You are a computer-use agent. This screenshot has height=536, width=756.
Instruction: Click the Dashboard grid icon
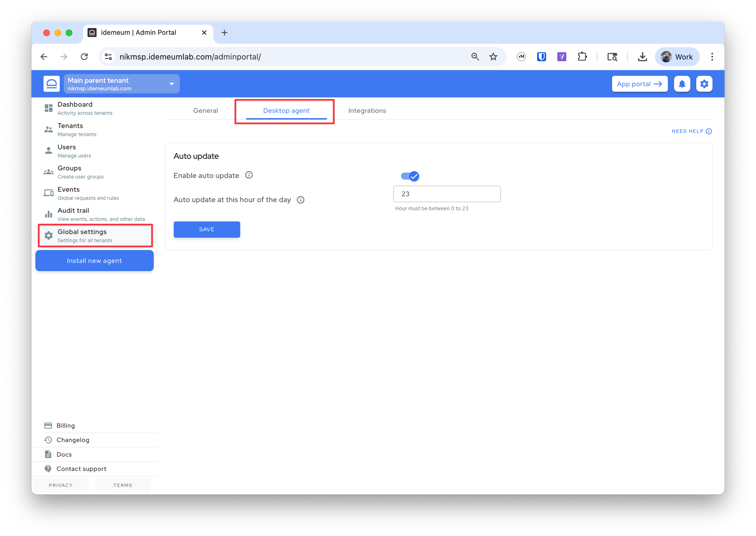49,108
